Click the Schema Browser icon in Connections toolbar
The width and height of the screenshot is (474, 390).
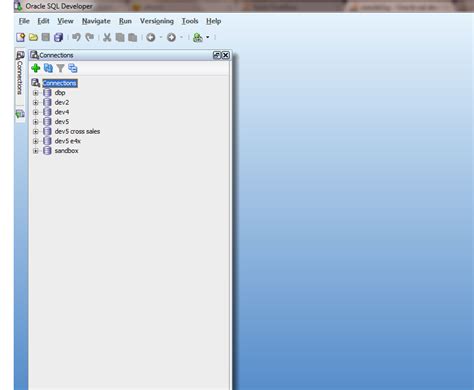(x=73, y=68)
